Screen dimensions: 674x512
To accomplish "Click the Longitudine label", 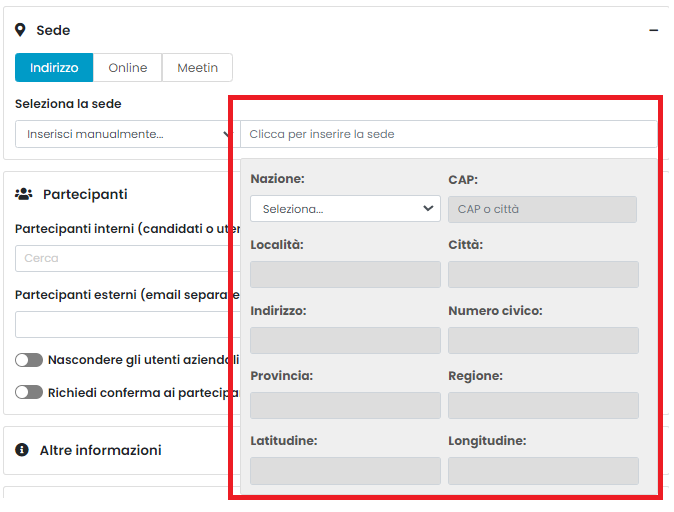I will [487, 441].
